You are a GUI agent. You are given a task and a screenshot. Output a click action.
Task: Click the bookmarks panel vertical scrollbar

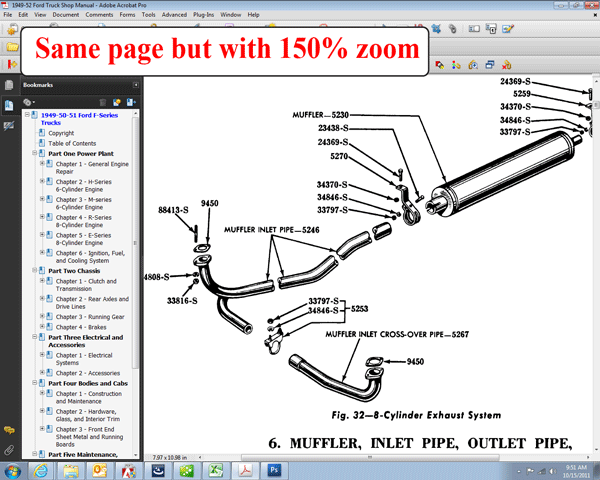135,243
